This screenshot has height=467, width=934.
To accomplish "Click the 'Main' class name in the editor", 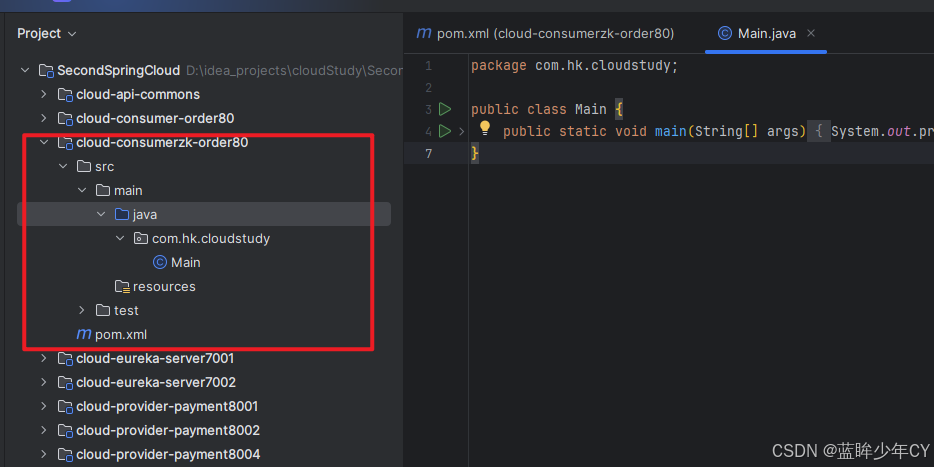I will point(590,110).
